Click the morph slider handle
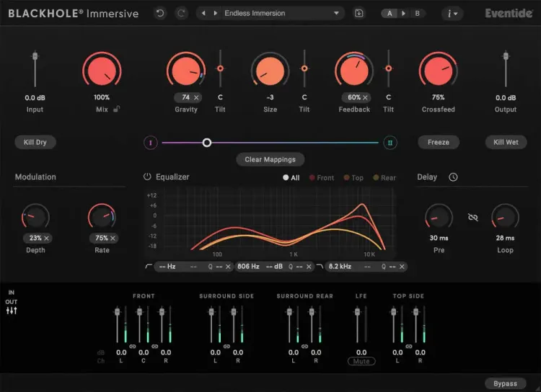The width and height of the screenshot is (541, 392). point(207,143)
